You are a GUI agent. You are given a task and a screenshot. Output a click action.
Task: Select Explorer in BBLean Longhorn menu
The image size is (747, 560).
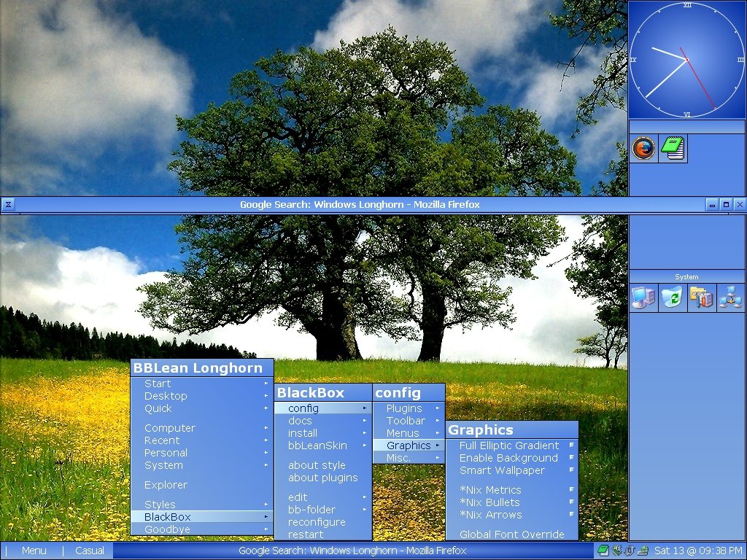[202, 485]
